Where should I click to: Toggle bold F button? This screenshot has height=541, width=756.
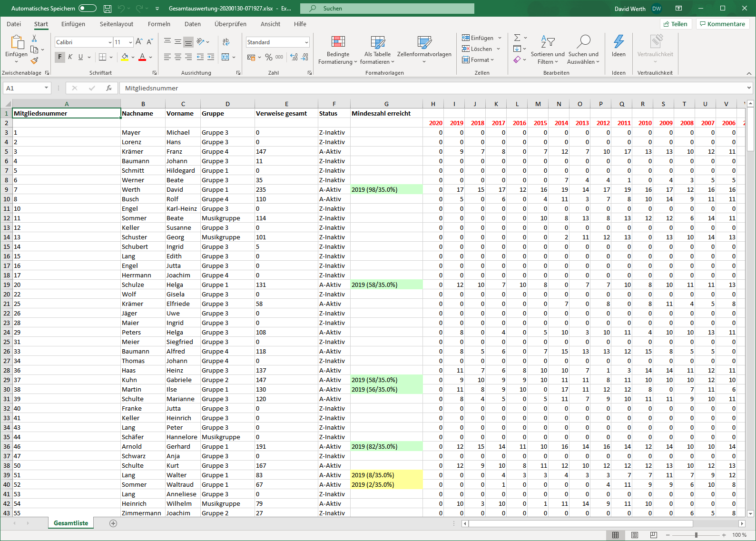[59, 57]
